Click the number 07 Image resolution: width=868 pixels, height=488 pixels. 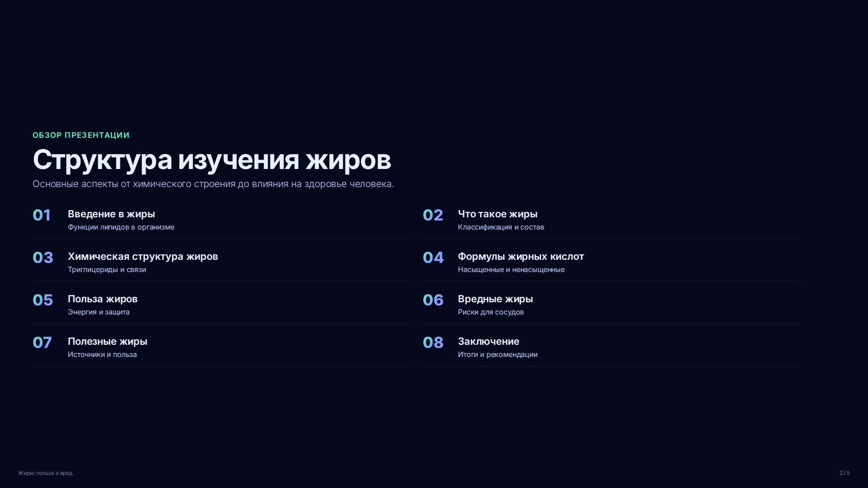tap(42, 343)
